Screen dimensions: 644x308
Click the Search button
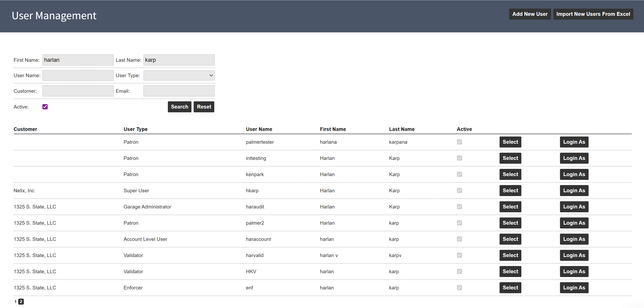(179, 107)
